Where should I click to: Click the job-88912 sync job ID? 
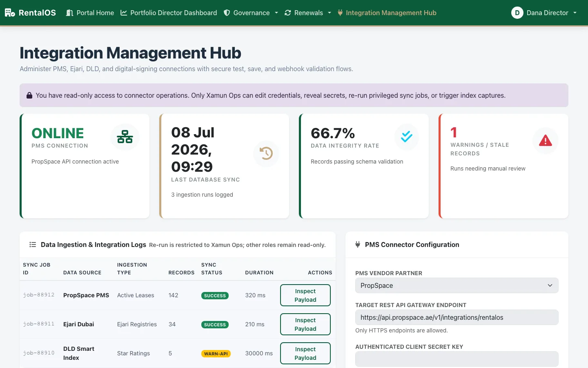point(39,295)
